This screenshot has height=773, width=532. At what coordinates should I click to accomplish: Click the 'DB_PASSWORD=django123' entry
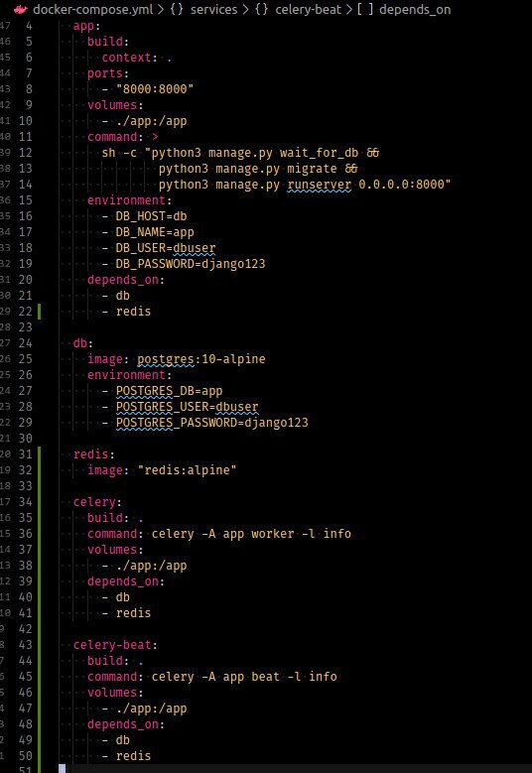click(191, 263)
